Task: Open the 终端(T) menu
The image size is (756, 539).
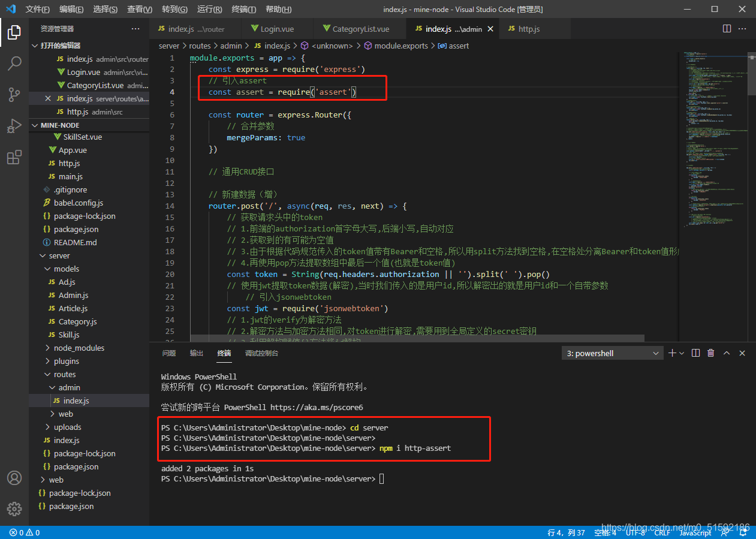Action: pos(243,10)
